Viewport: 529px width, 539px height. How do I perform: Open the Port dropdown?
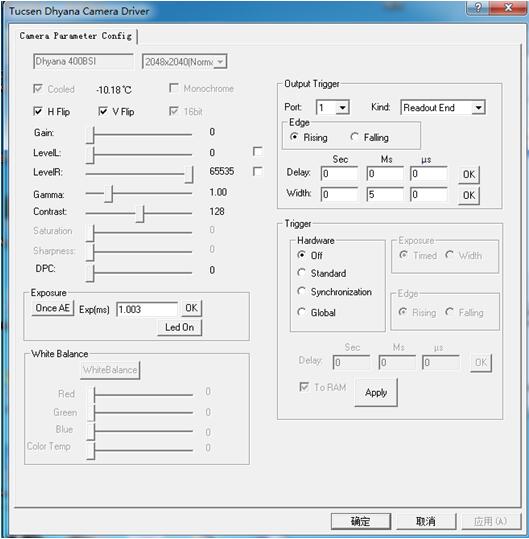[x=332, y=107]
